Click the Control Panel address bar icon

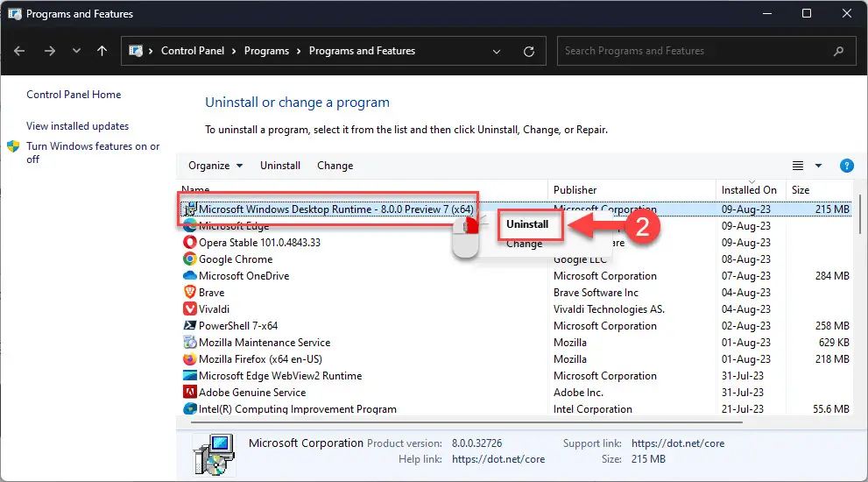(x=136, y=51)
